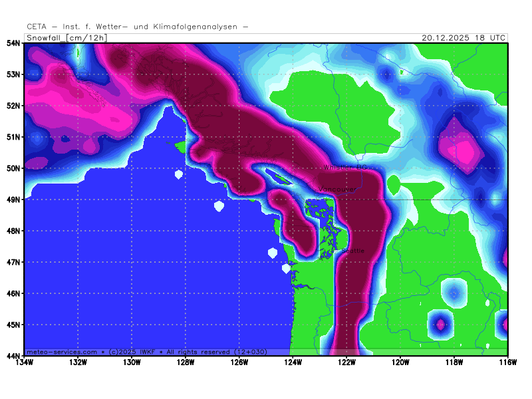Click the 54N latitude axis label

pyautogui.click(x=13, y=43)
